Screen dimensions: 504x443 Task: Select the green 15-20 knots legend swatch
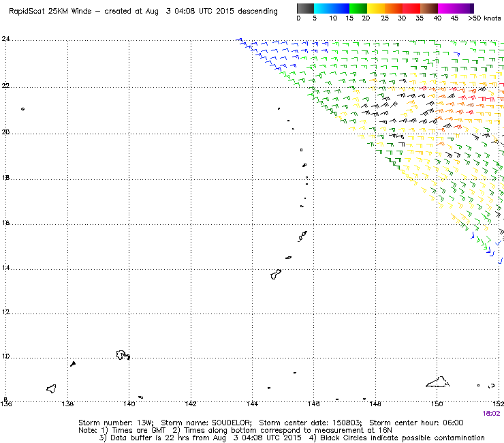coord(358,8)
